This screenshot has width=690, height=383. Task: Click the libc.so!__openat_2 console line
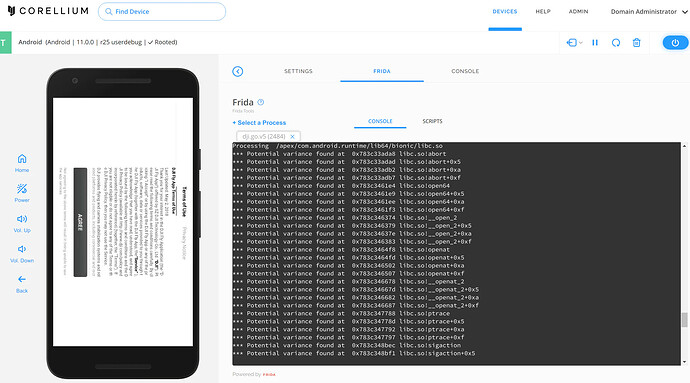point(348,281)
